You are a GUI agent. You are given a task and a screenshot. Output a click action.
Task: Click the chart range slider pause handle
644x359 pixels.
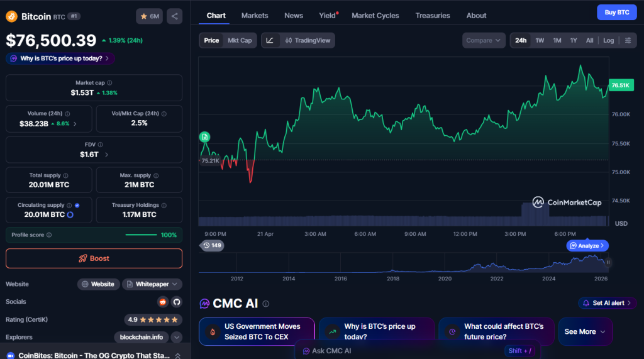tap(608, 262)
